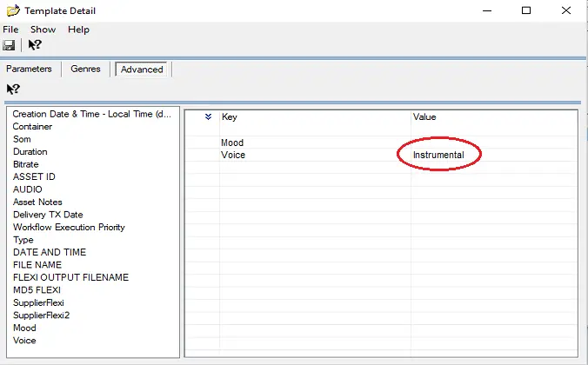
Task: Select Creation Date & Time in the list
Action: (92, 114)
